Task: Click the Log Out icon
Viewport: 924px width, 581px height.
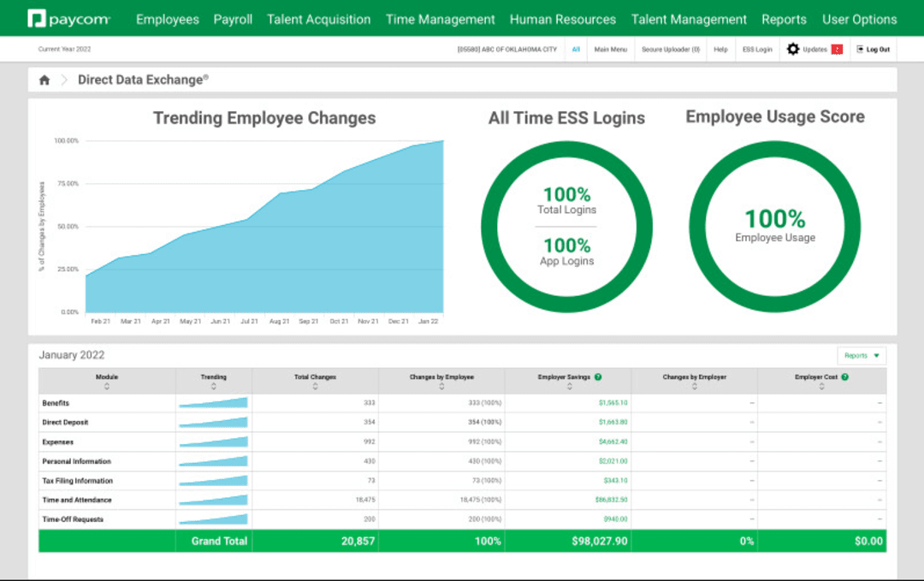Action: [860, 50]
